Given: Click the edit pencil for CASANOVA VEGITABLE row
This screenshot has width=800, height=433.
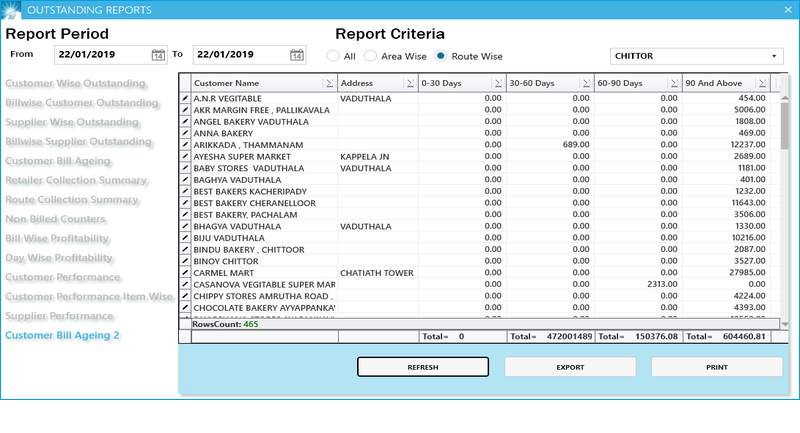Looking at the screenshot, I should pos(185,284).
